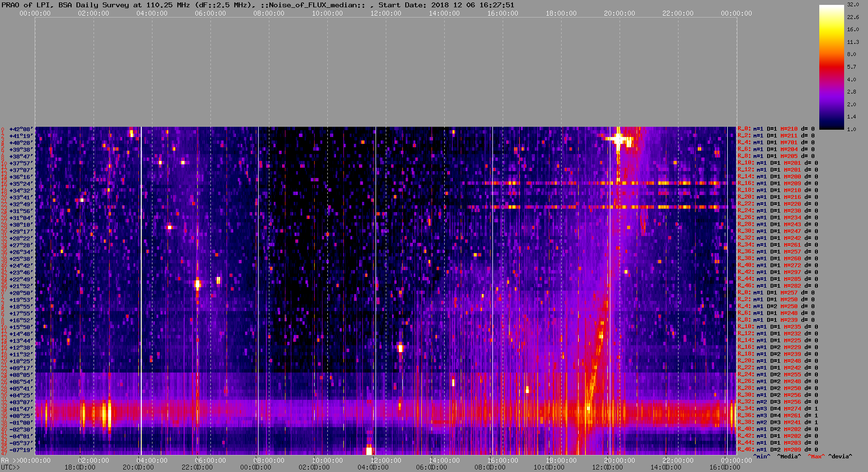Click the 'UTC>>' axis label
868x472 pixels.
11,468
